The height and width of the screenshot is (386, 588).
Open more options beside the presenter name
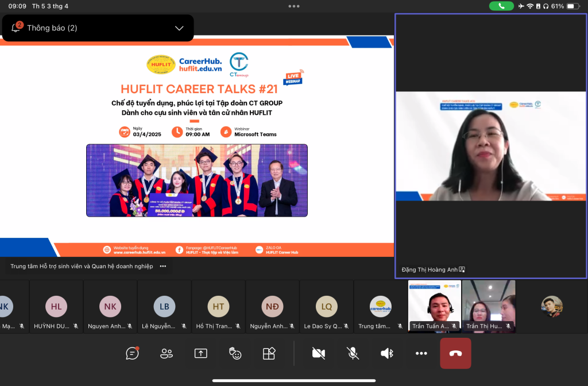163,267
